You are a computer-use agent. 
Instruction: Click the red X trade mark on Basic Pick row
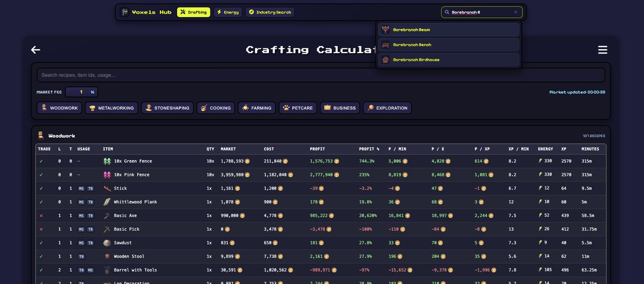tap(40, 229)
